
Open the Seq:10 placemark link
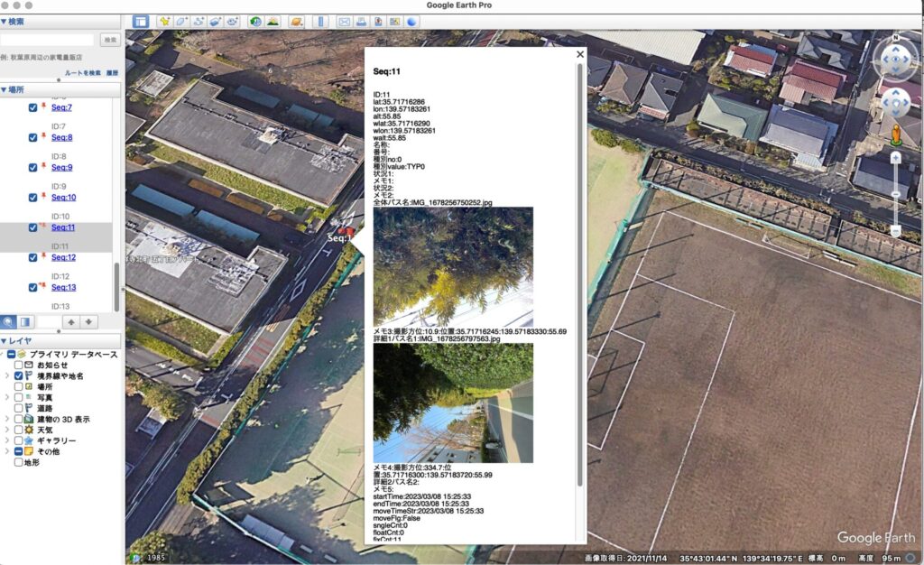point(64,198)
